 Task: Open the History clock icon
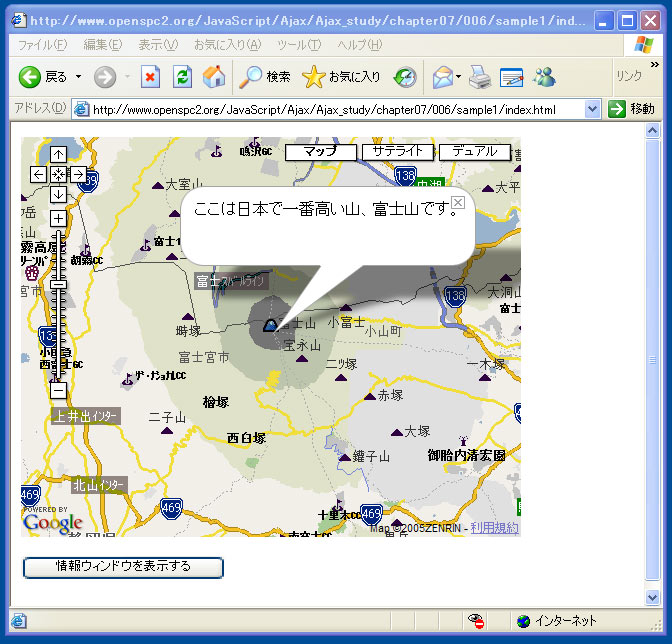click(405, 78)
